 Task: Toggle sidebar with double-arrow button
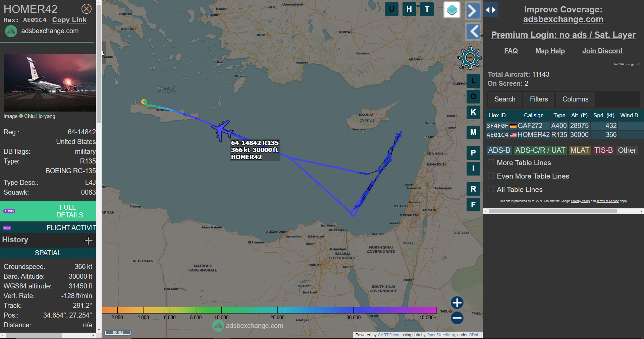pyautogui.click(x=491, y=10)
